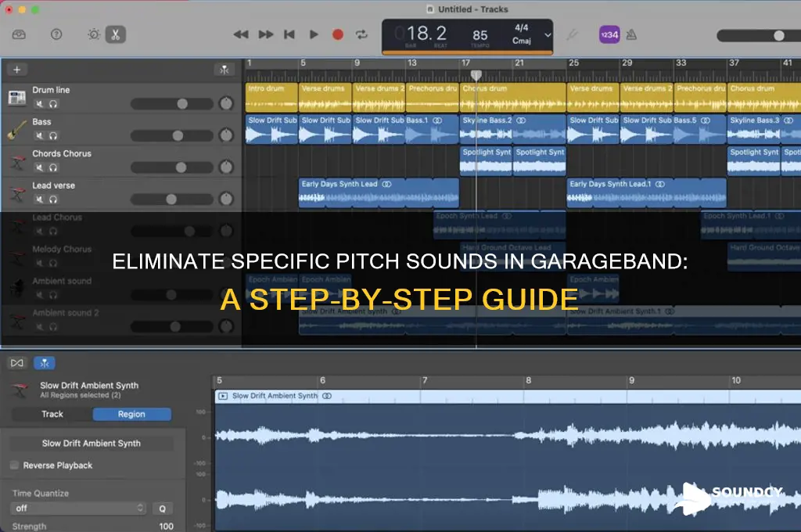Select the Early Days Synth Lead region

pyautogui.click(x=379, y=192)
